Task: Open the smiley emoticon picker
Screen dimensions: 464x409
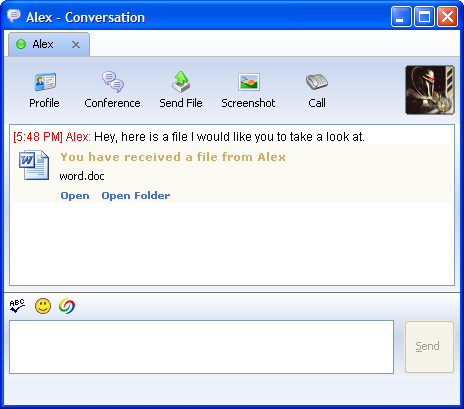Action: tap(43, 306)
